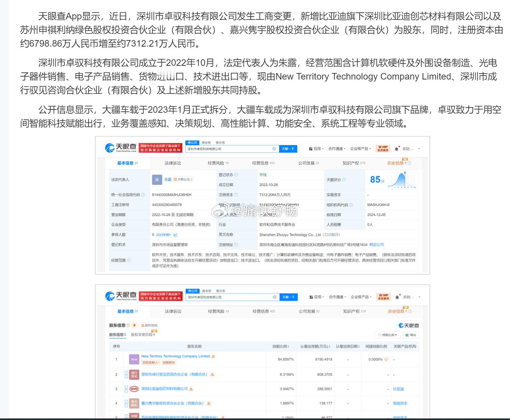
Task: Click help icon beside 股东信息 heading
Action: [x=128, y=326]
